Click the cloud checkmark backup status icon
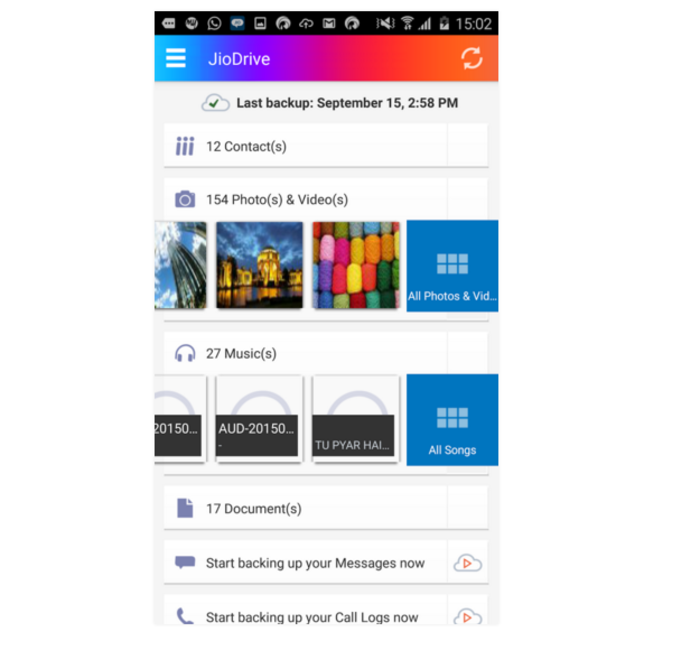Screen dimensions: 700x669 coord(215,103)
